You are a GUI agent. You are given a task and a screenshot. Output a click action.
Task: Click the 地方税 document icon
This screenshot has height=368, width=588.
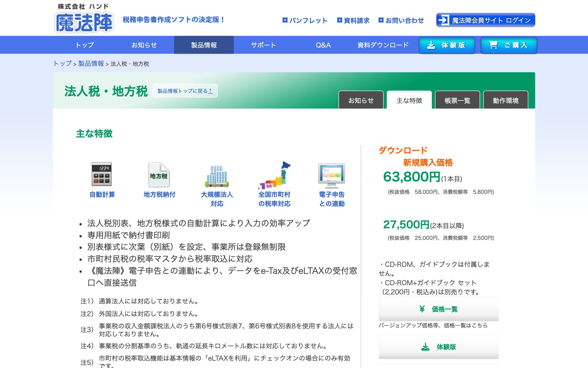click(159, 175)
